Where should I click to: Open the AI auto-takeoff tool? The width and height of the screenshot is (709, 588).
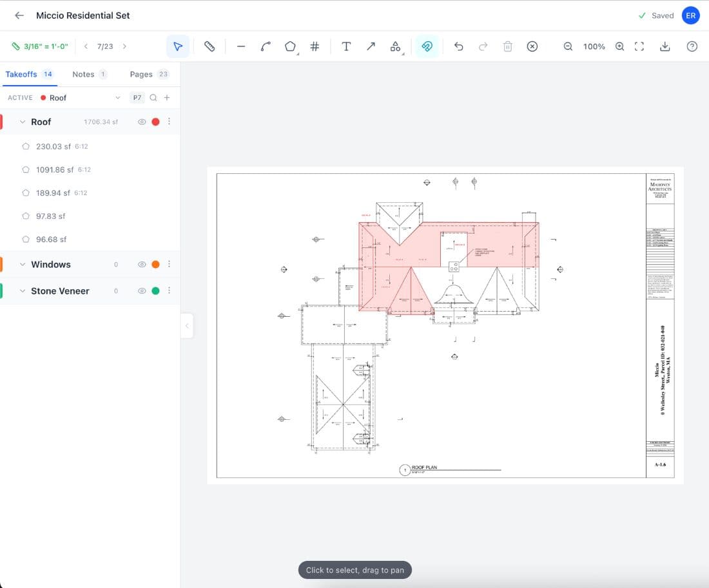coord(427,46)
